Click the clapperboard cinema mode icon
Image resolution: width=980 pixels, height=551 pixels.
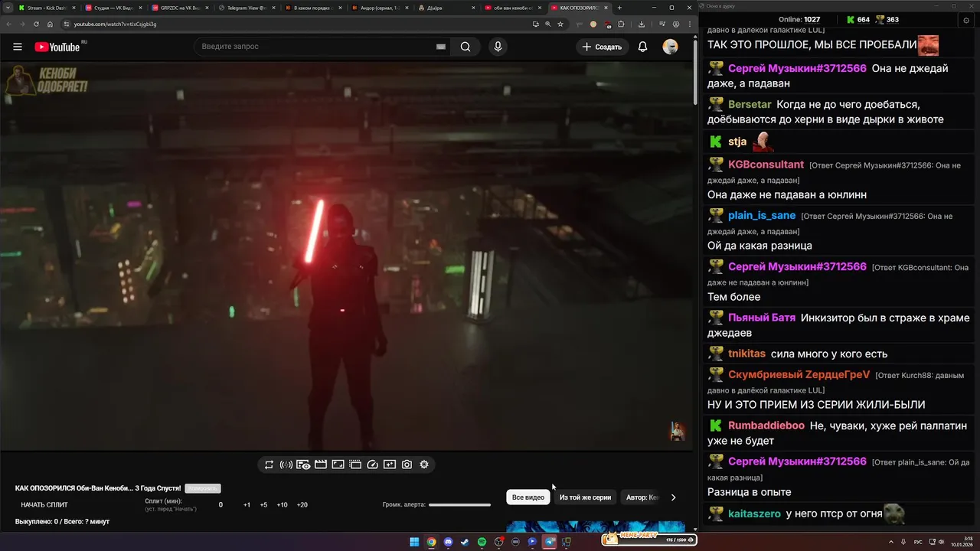(x=321, y=465)
